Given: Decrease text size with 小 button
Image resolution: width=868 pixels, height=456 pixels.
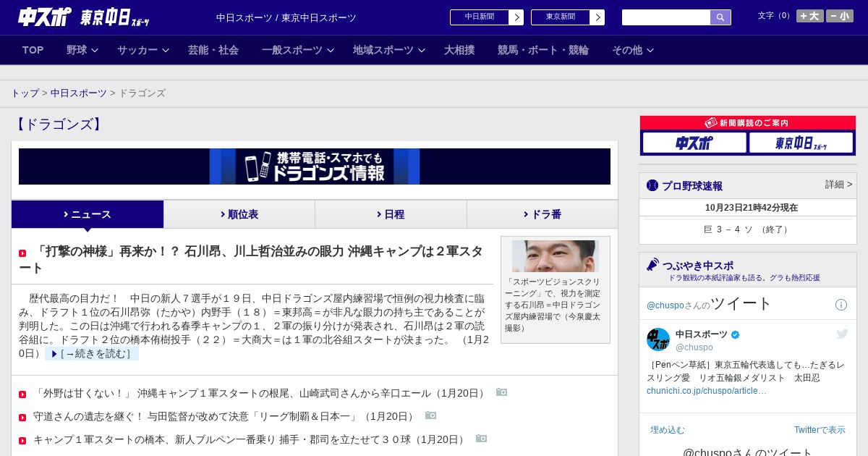Looking at the screenshot, I should [x=840, y=16].
